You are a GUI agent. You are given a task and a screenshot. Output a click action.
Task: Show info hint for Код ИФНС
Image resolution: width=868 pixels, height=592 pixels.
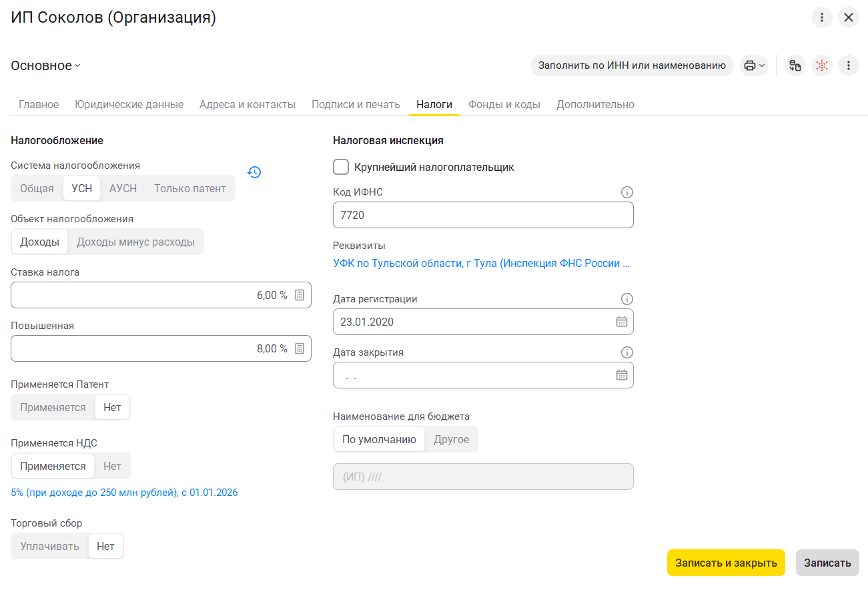[x=626, y=192]
